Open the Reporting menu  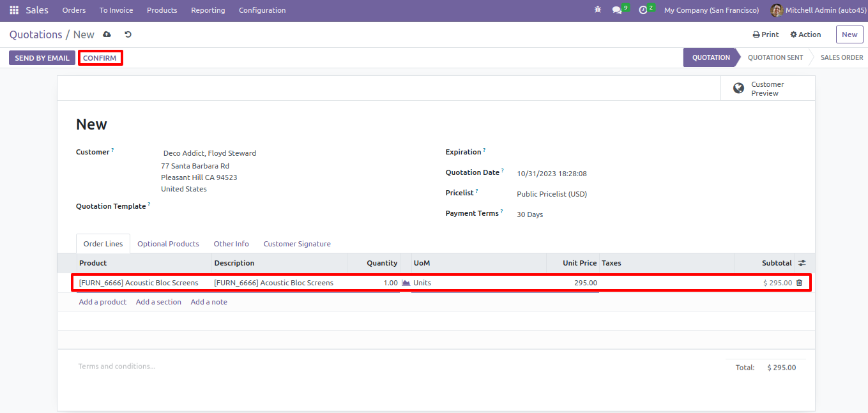point(208,10)
